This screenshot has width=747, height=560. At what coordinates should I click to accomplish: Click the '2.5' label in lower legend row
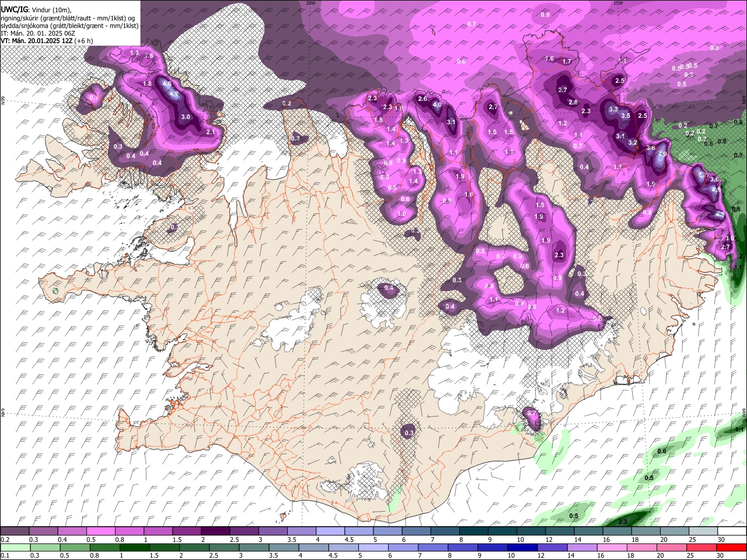(214, 556)
